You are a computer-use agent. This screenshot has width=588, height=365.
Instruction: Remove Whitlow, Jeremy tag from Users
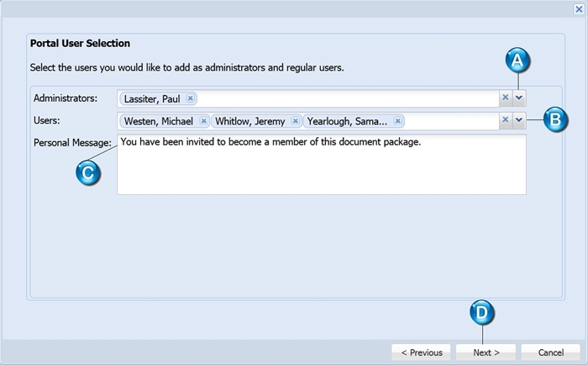pos(296,121)
